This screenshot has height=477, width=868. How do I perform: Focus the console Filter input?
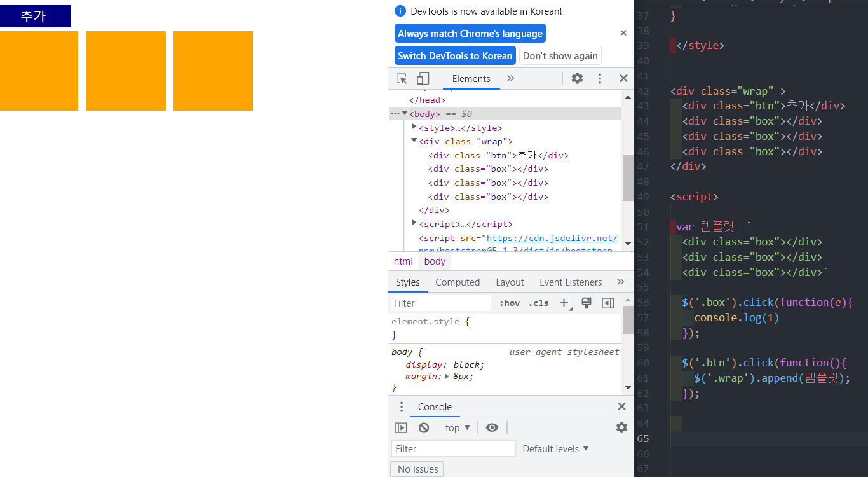coord(453,449)
